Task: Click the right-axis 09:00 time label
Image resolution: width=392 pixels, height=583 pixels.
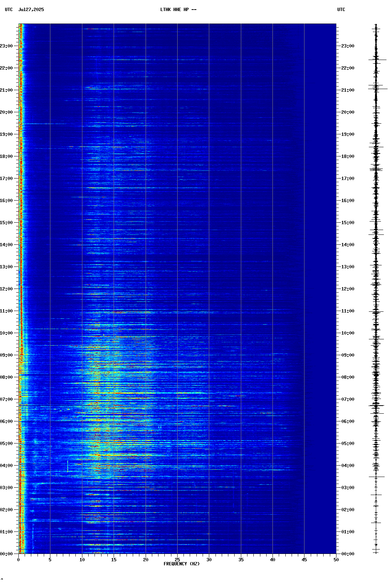Action: 348,355
